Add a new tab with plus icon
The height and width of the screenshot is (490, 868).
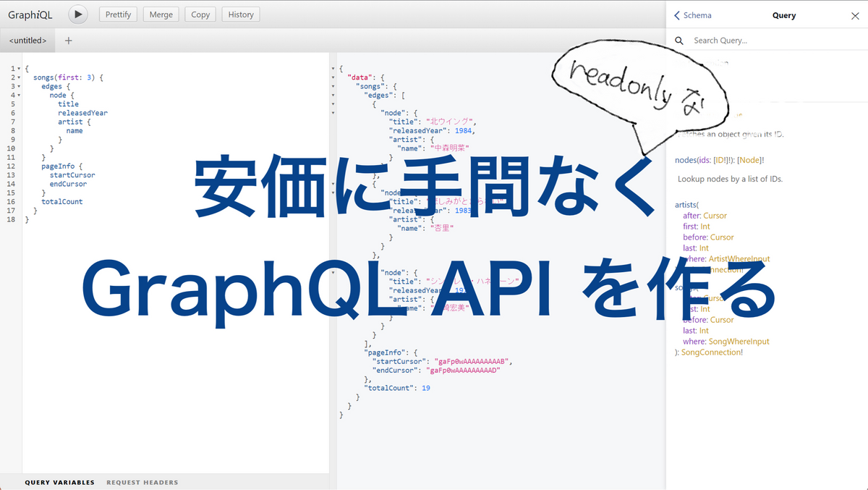click(69, 41)
